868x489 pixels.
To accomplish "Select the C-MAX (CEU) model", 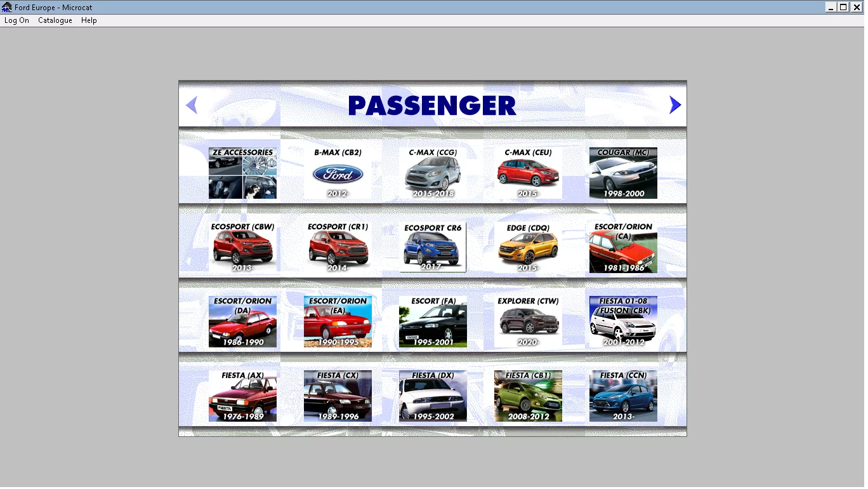I will [x=528, y=172].
